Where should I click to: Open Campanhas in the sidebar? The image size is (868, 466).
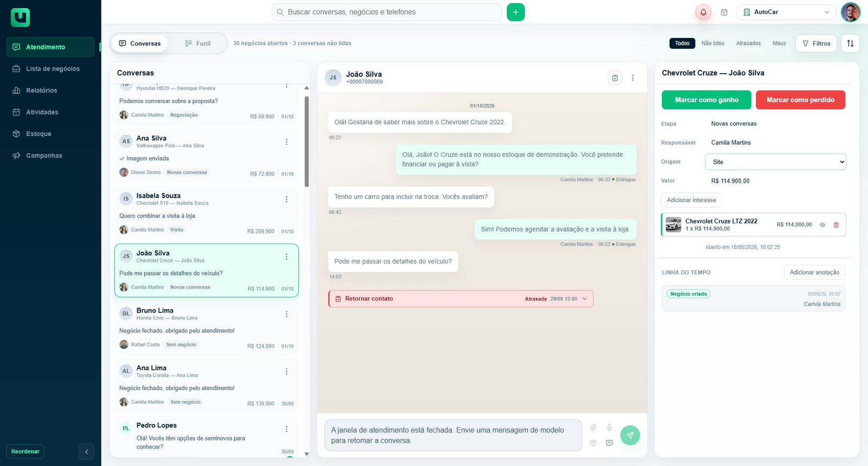50,156
